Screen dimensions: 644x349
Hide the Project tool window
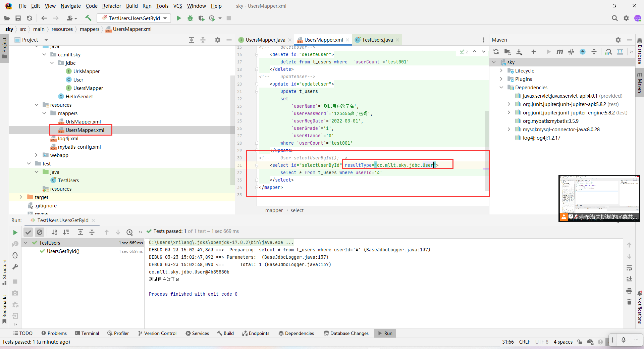pyautogui.click(x=229, y=40)
